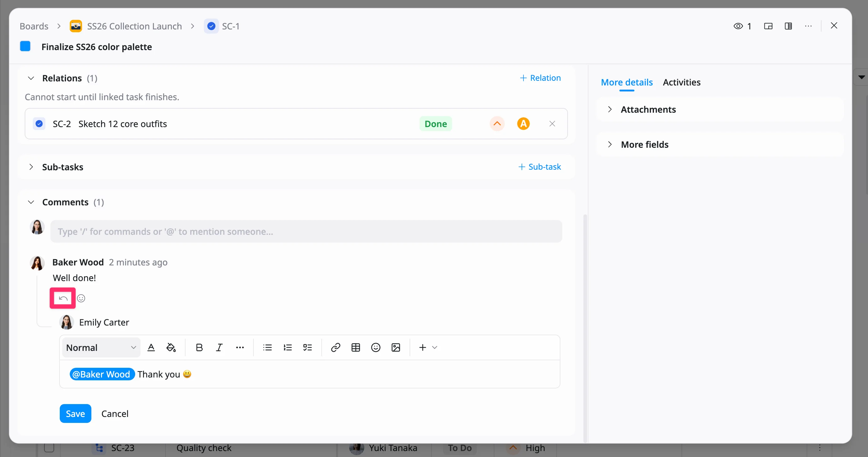868x457 pixels.
Task: Toggle bold formatting in reply editor
Action: [199, 347]
